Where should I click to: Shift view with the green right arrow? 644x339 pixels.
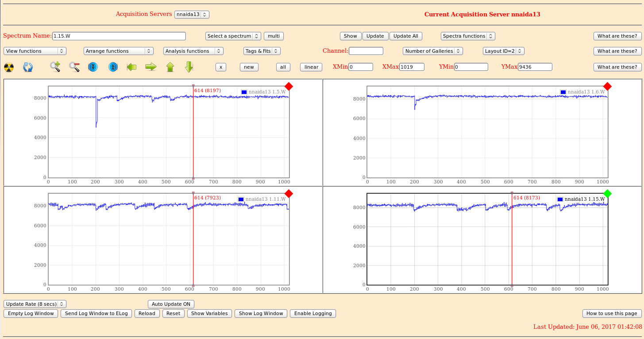[151, 67]
